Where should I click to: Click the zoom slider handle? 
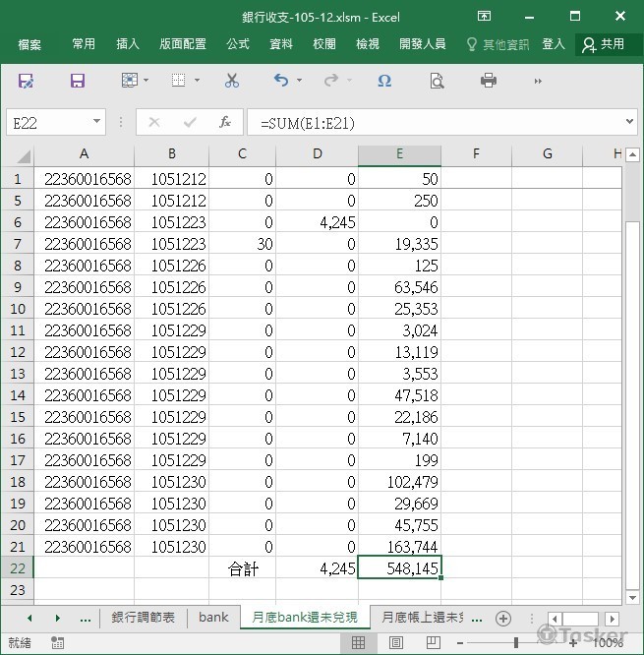[516, 643]
